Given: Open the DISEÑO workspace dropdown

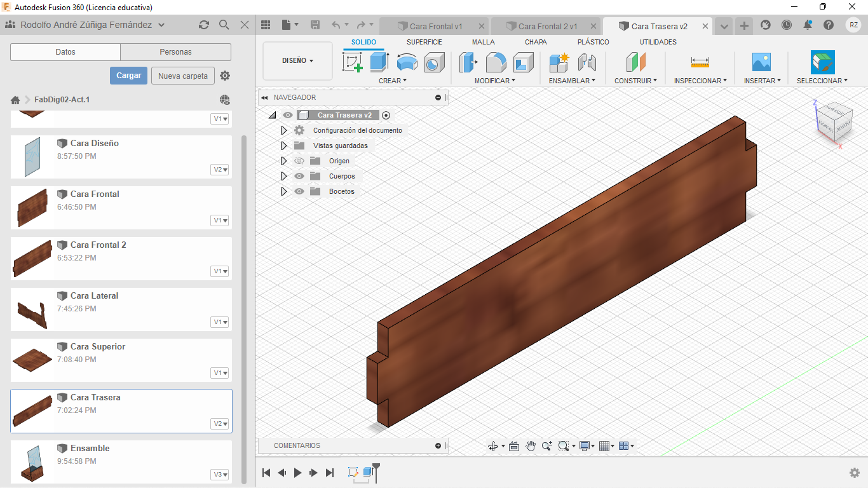Looking at the screenshot, I should coord(297,61).
